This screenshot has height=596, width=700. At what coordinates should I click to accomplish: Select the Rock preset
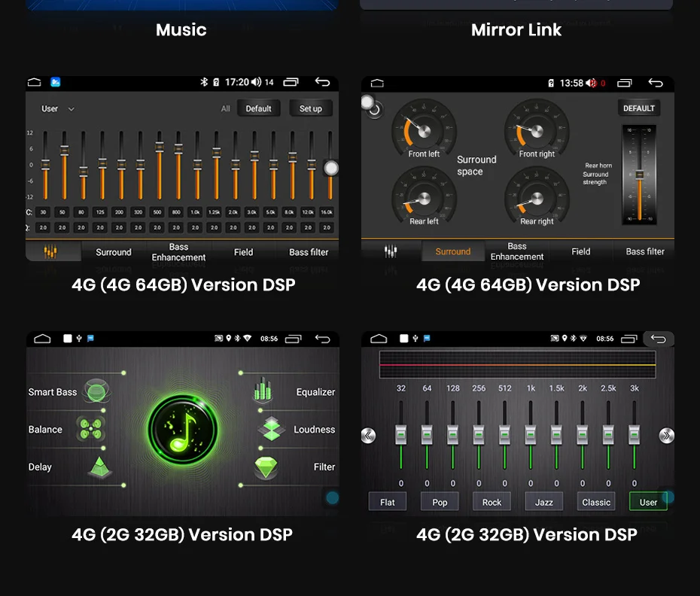click(x=492, y=502)
